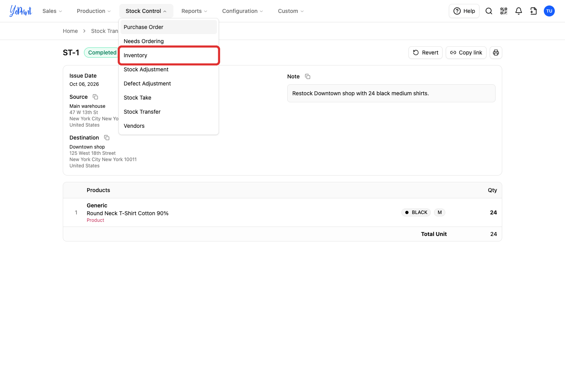Open Vendors menu entry
Screen dimensions: 565x392
169,126
